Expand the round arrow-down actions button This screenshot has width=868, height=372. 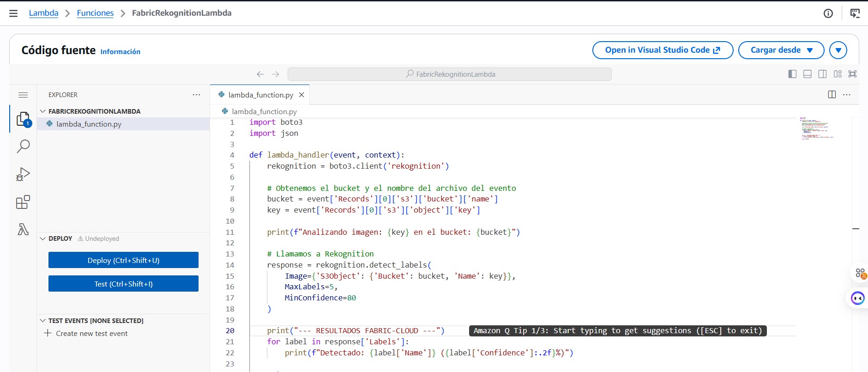pos(838,50)
